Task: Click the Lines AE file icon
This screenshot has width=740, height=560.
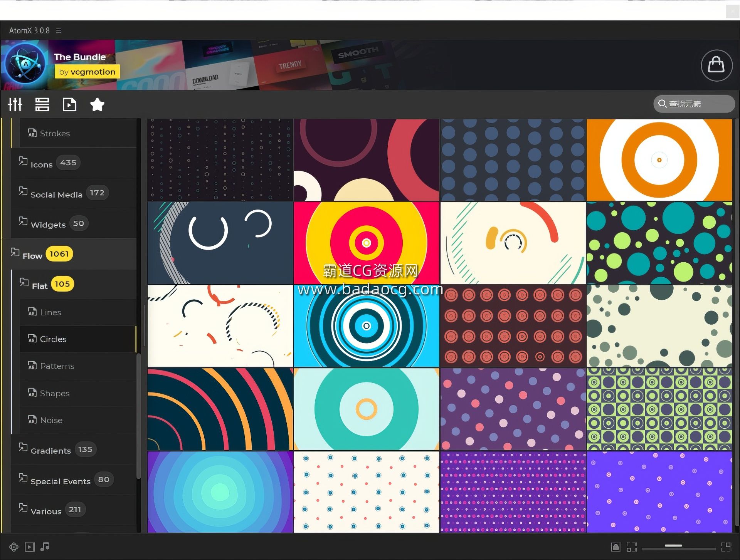Action: [32, 312]
